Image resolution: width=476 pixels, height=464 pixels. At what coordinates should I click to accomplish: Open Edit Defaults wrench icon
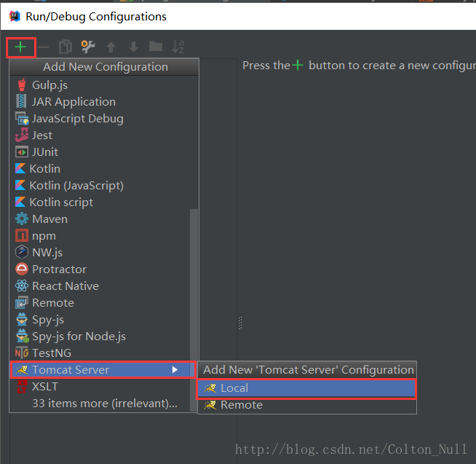tap(88, 47)
